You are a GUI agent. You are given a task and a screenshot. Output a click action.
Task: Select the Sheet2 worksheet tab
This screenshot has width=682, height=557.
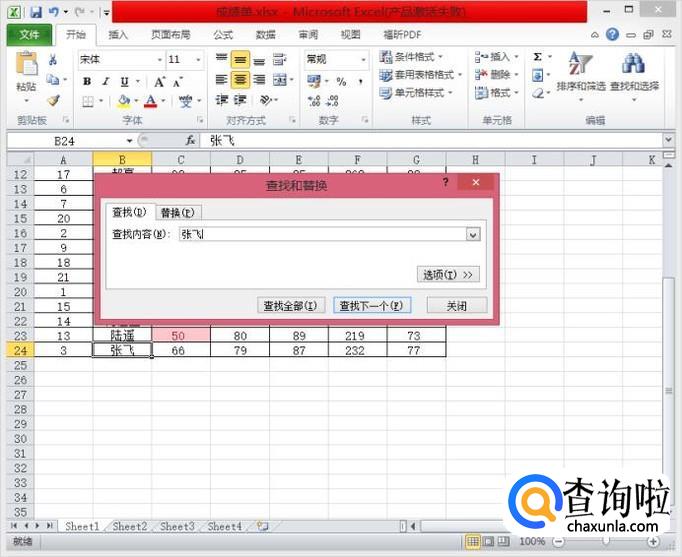coord(130,526)
